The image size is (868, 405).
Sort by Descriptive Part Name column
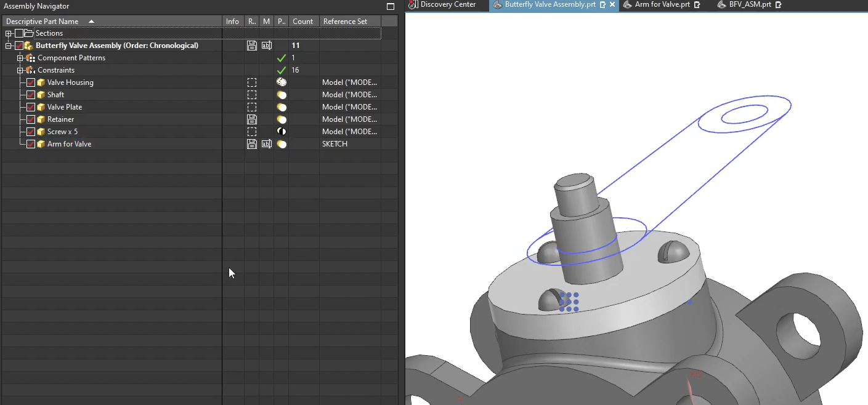pos(111,22)
